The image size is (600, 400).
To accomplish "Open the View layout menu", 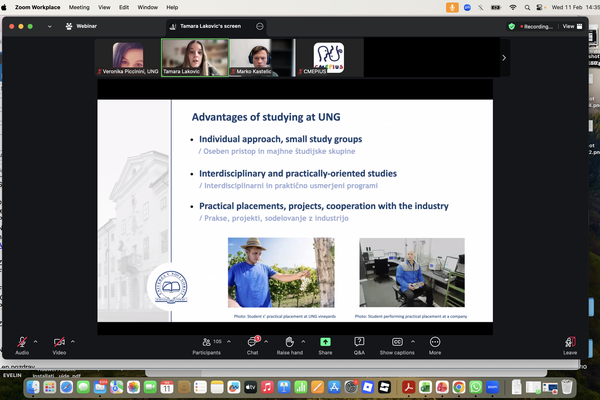I will (x=572, y=26).
